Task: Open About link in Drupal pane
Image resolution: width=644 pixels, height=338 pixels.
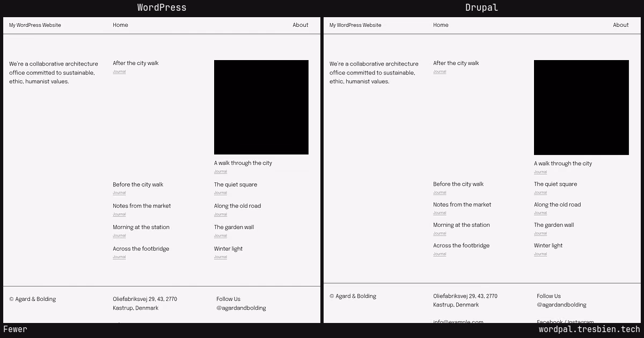Action: (621, 25)
